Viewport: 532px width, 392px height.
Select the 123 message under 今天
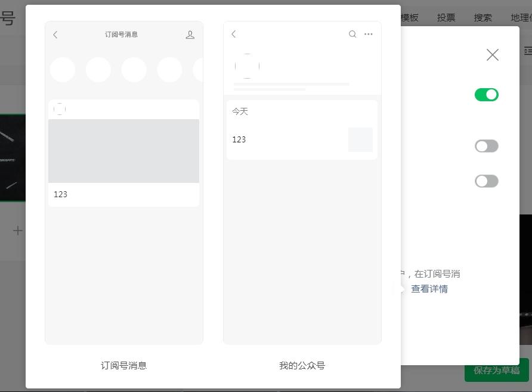tap(239, 139)
